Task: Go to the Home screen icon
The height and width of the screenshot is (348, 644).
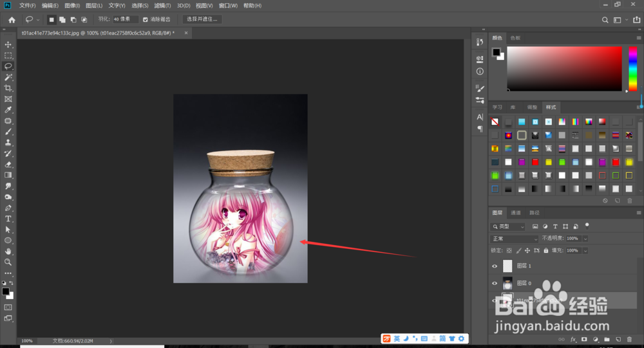Action: (x=12, y=19)
